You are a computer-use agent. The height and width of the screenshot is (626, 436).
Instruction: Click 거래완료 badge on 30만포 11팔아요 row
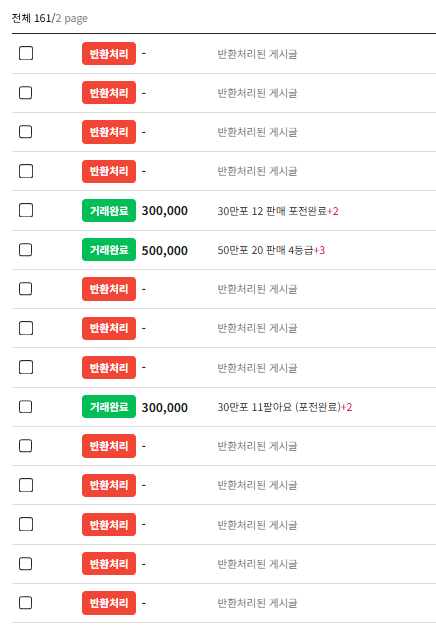(109, 406)
